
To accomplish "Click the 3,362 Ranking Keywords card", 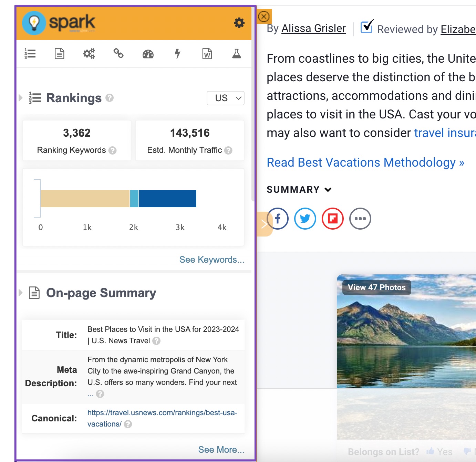I will (x=77, y=140).
